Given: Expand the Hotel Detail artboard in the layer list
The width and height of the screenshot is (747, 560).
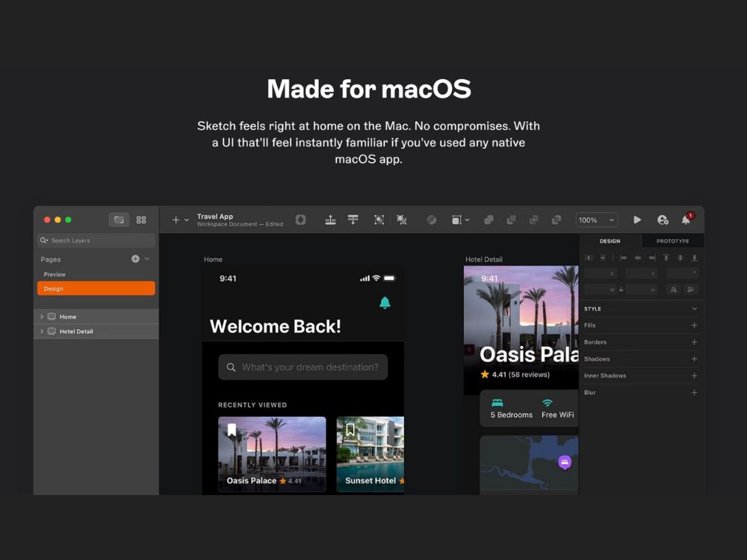Looking at the screenshot, I should click(x=42, y=332).
